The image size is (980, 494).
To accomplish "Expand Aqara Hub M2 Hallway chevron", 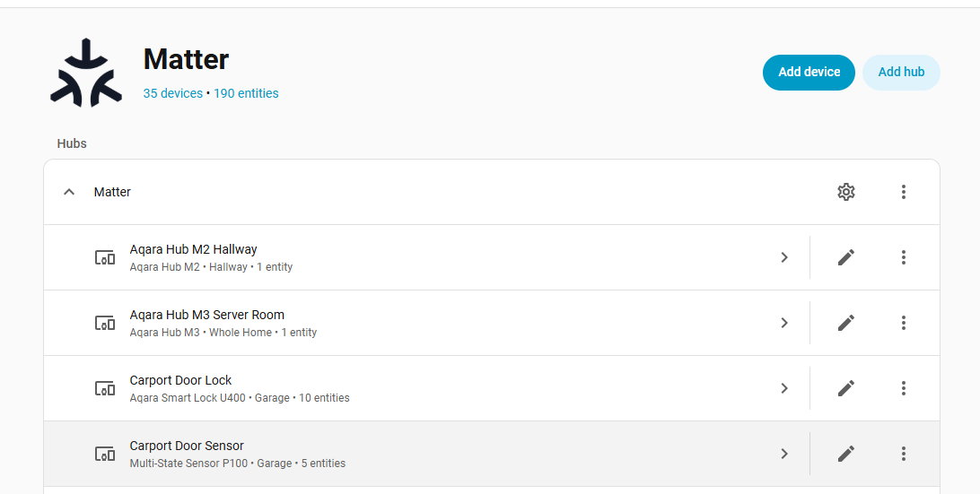I will tap(783, 257).
